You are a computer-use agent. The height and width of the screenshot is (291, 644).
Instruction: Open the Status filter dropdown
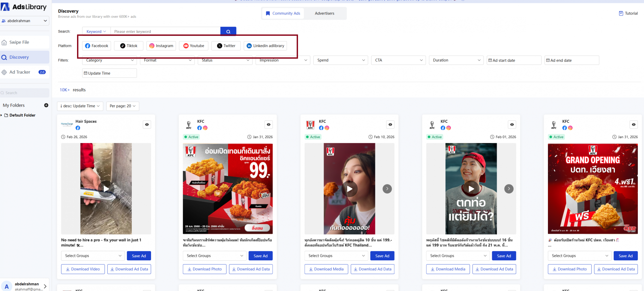tap(225, 60)
